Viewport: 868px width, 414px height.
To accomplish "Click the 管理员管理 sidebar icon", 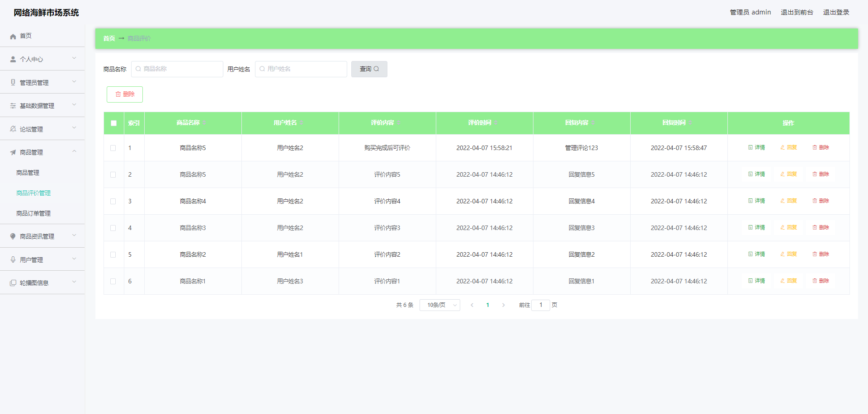I will [13, 82].
